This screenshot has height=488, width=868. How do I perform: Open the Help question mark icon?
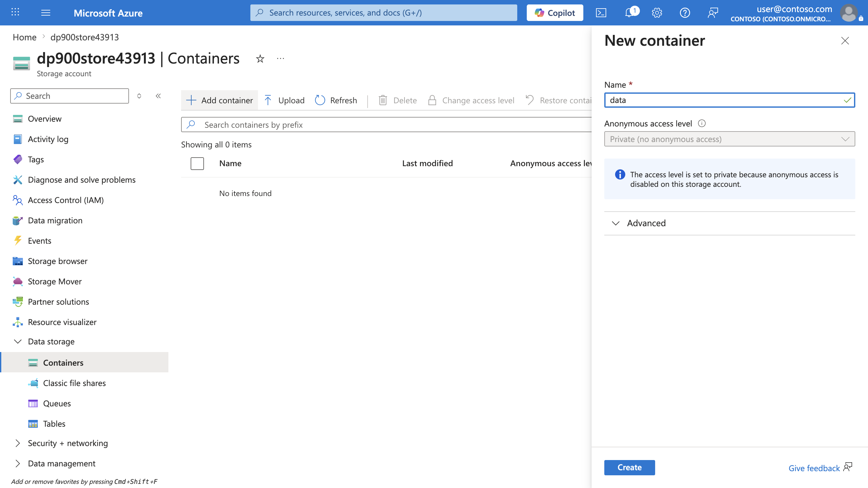pyautogui.click(x=685, y=13)
